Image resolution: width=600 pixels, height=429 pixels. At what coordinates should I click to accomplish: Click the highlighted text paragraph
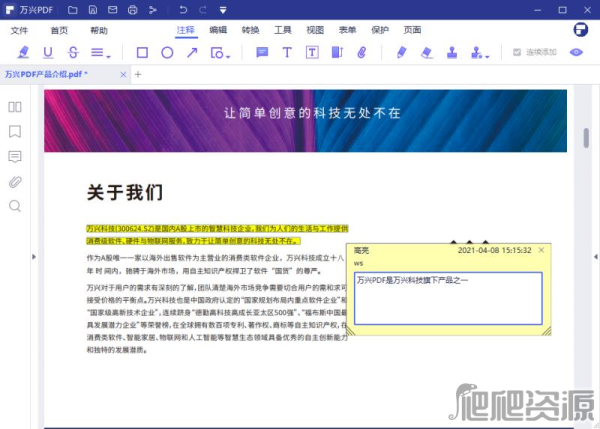click(x=217, y=235)
